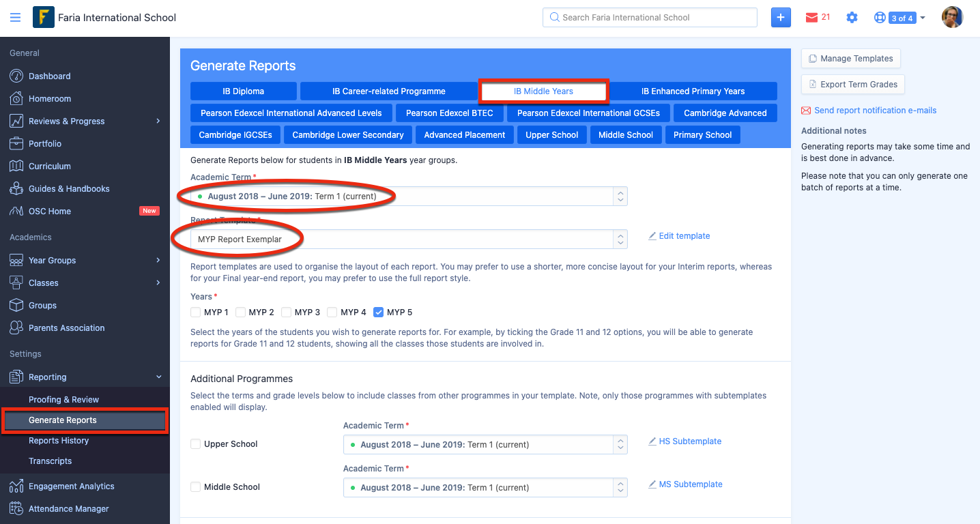Select the IB Middle Years tab
Viewport: 980px width, 524px height.
point(544,91)
